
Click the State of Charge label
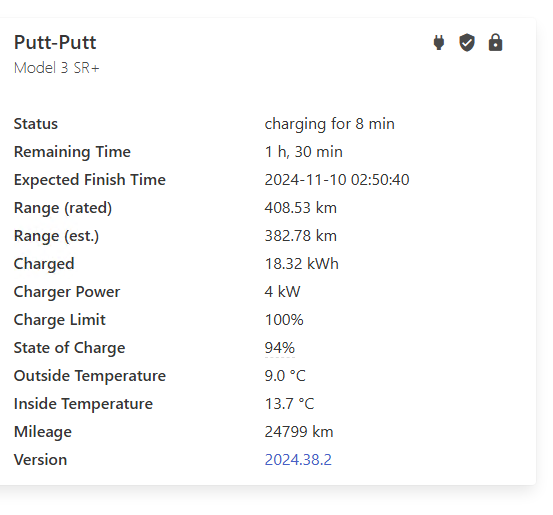(x=69, y=348)
